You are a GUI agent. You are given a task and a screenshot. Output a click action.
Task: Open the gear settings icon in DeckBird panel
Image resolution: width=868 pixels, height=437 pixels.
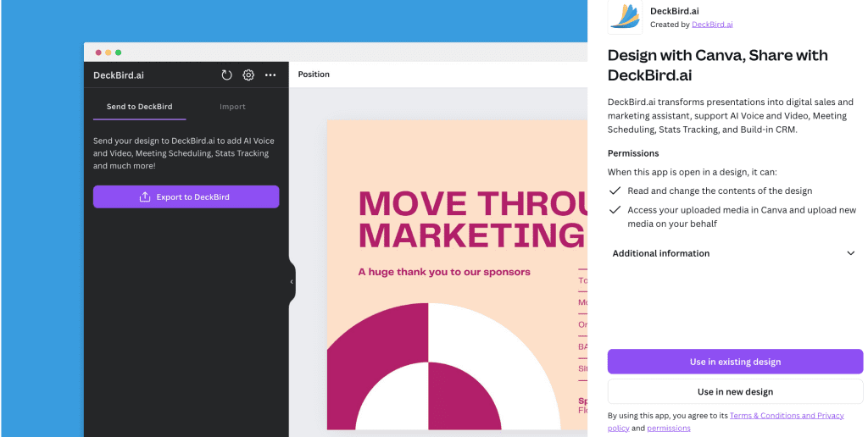(x=248, y=75)
